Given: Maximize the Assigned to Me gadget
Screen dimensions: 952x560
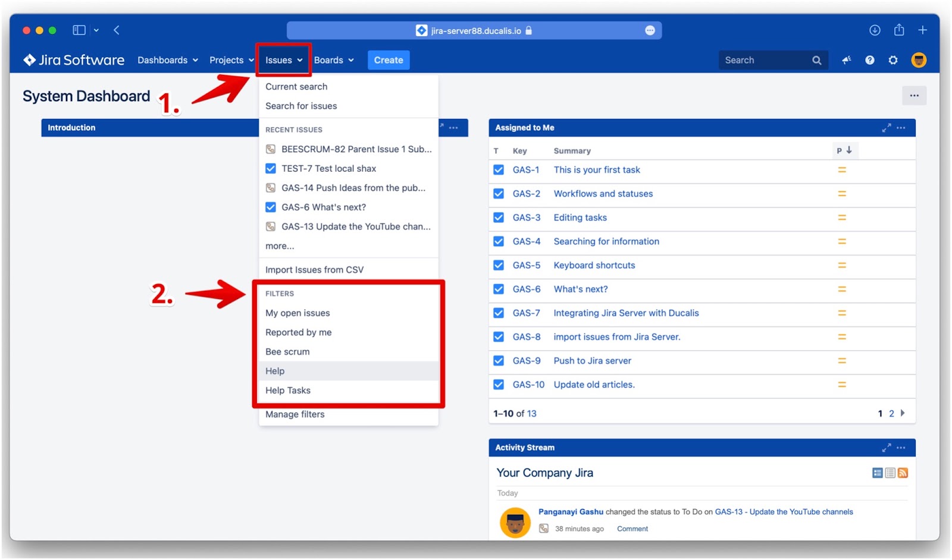Looking at the screenshot, I should (887, 128).
